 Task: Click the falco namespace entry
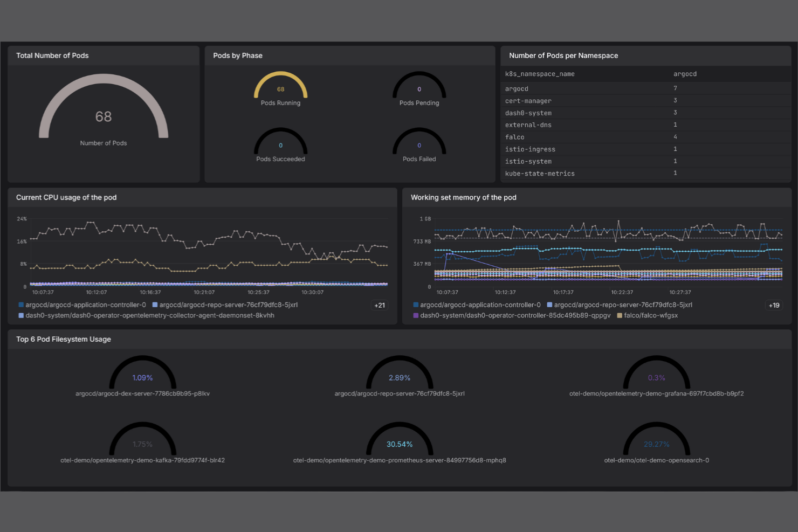(x=514, y=137)
